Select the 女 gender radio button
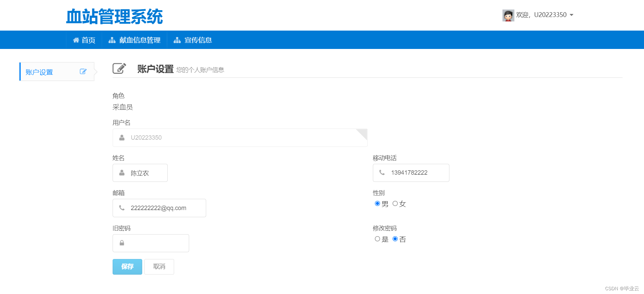 [395, 204]
